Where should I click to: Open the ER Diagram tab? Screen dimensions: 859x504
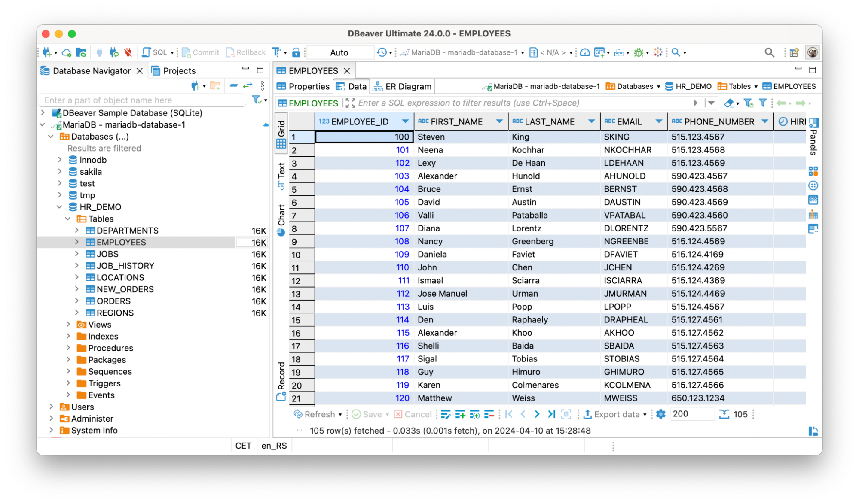[x=402, y=86]
